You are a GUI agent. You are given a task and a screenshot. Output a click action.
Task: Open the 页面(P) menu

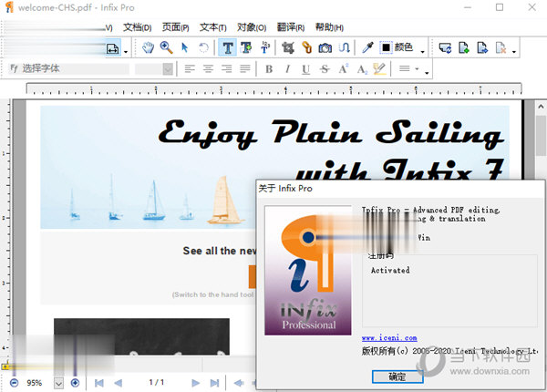click(175, 27)
